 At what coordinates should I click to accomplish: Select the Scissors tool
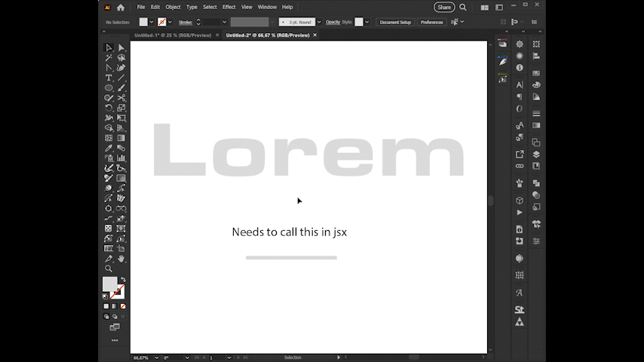(x=121, y=98)
